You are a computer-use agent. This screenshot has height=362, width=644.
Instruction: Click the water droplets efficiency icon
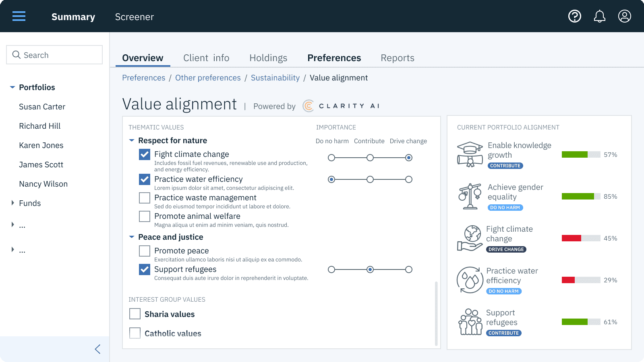tap(470, 280)
